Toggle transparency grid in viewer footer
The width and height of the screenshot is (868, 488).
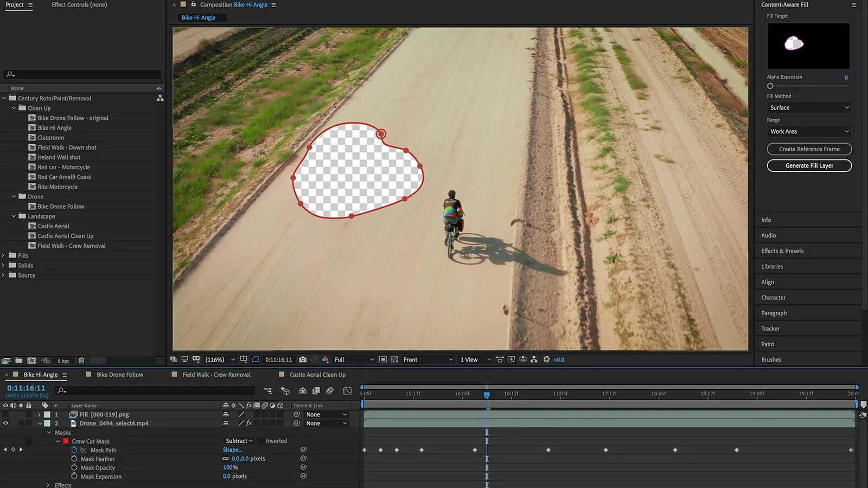point(394,359)
